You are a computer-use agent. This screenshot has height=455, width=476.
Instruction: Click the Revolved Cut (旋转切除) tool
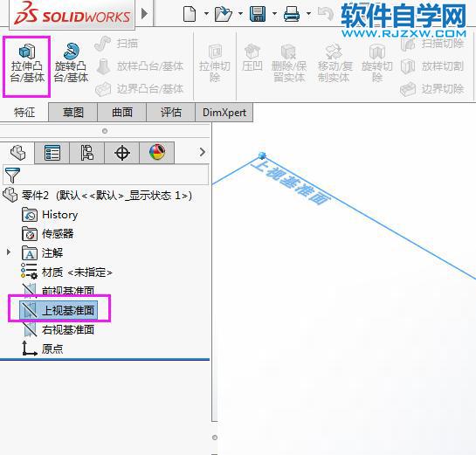(377, 64)
